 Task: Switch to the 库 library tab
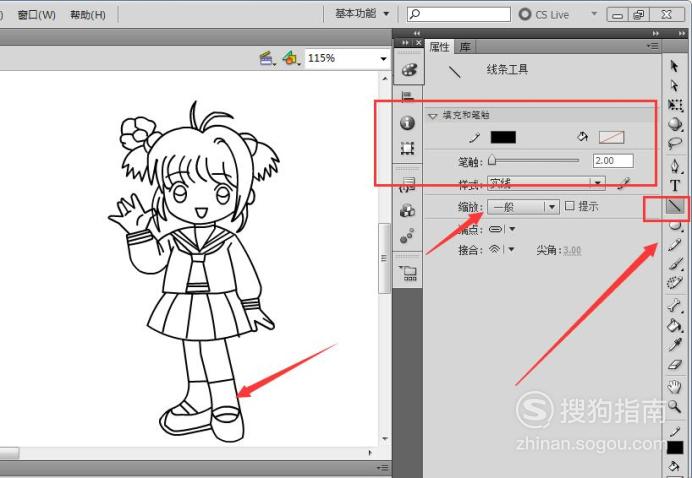[x=465, y=46]
